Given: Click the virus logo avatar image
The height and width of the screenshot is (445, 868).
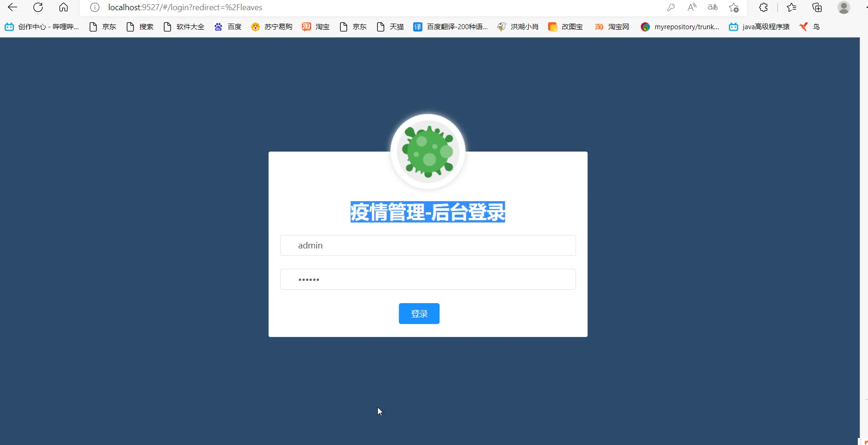Looking at the screenshot, I should coord(428,152).
